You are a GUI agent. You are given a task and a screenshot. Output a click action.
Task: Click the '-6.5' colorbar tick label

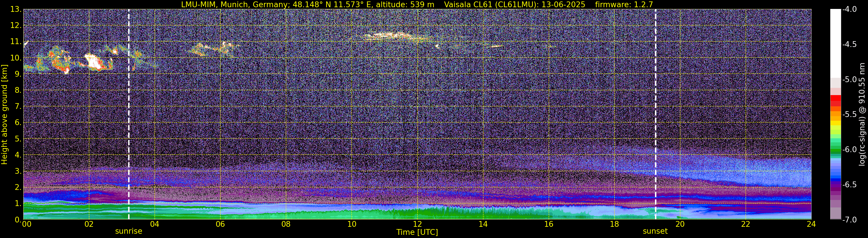point(849,185)
